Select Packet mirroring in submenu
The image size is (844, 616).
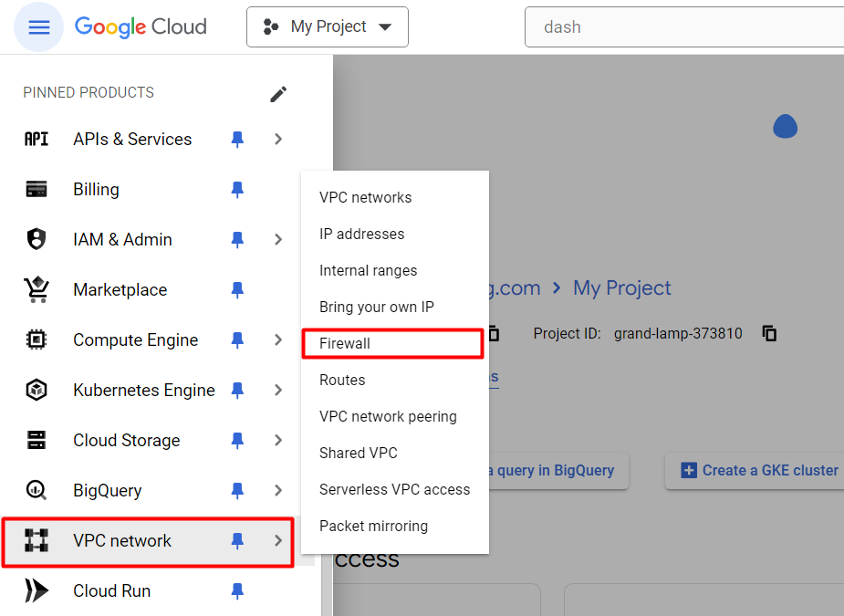(x=394, y=526)
